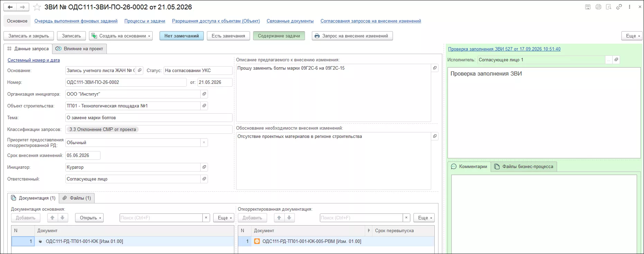Open the Файлы (1) tab
This screenshot has height=254, width=644.
pyautogui.click(x=77, y=198)
